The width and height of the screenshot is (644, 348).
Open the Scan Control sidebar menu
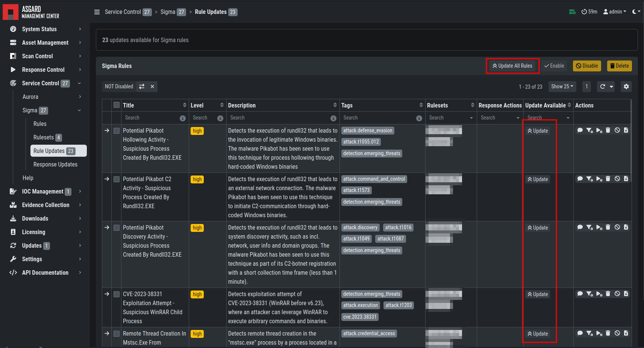[45, 56]
